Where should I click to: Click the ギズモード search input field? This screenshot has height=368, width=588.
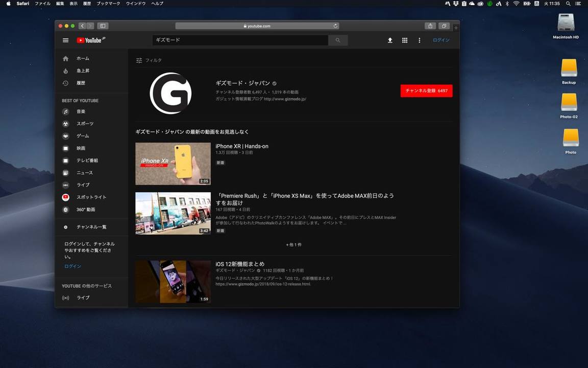click(240, 40)
